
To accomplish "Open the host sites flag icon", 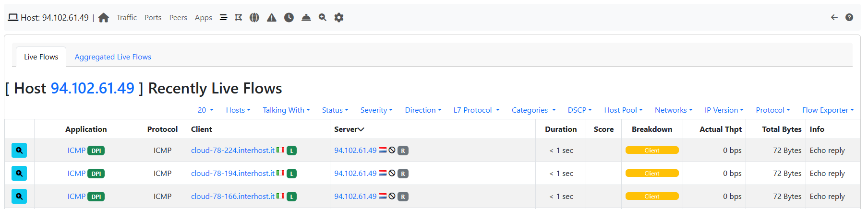I will coord(239,17).
